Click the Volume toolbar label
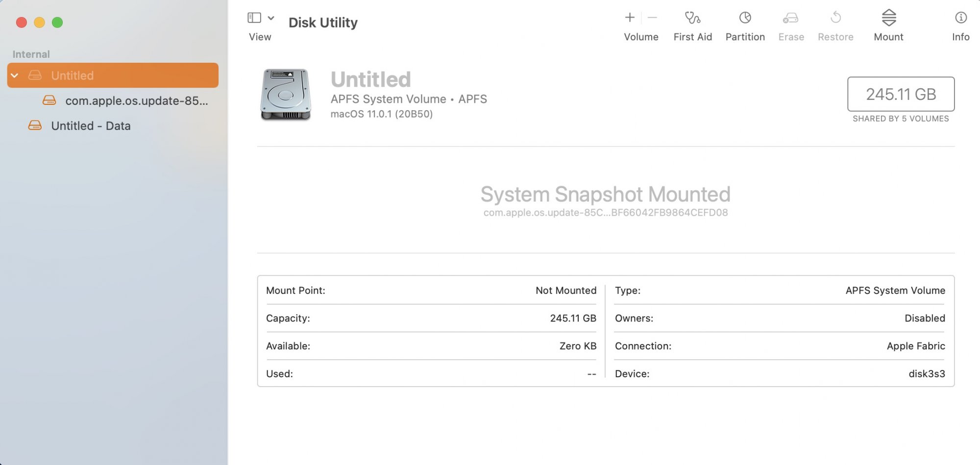 [x=641, y=37]
